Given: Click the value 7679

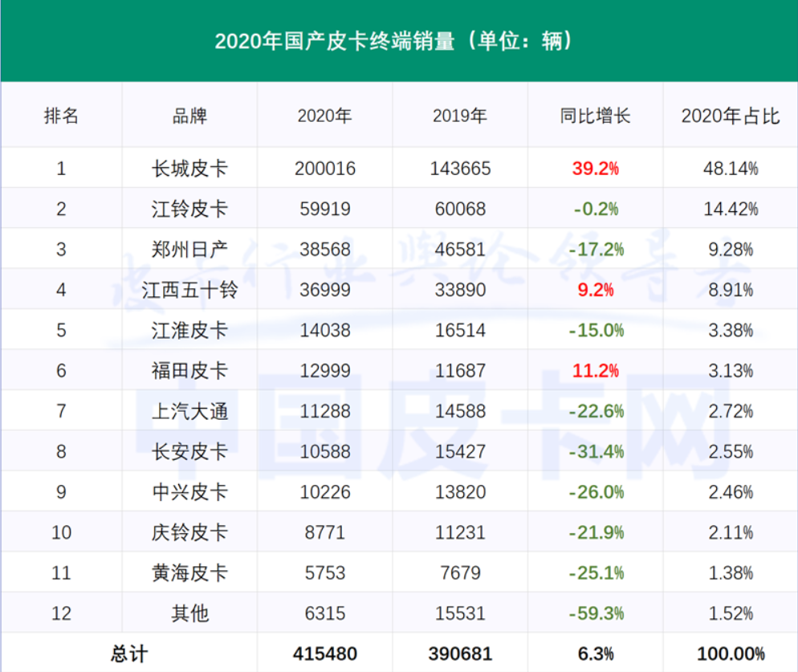Looking at the screenshot, I should [x=460, y=573].
